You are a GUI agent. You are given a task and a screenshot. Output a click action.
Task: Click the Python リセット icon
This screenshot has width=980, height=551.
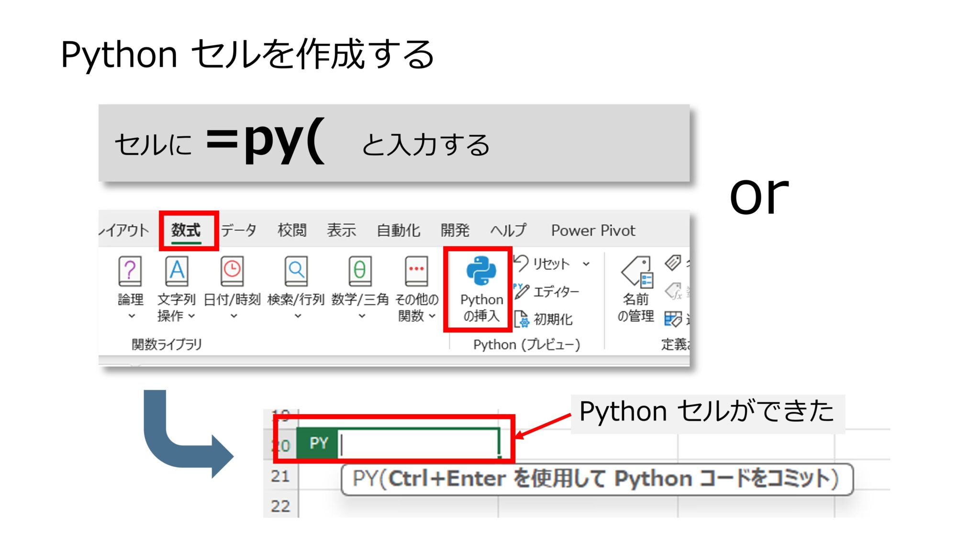(521, 263)
